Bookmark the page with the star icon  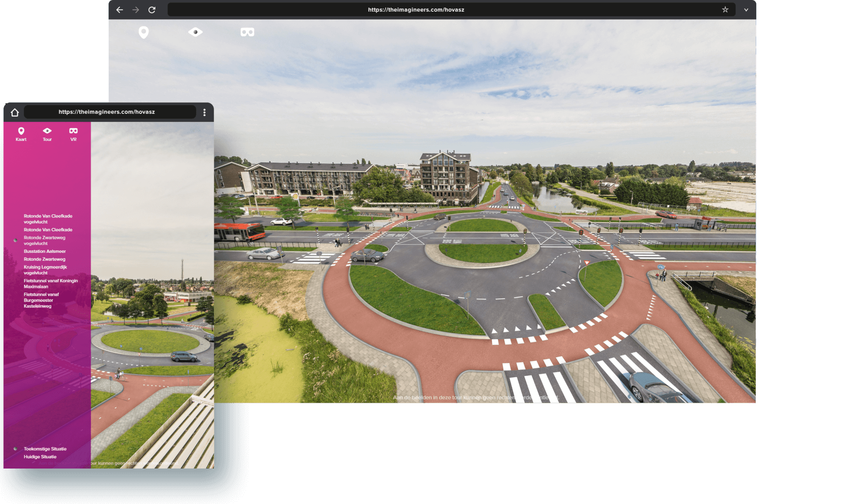(725, 10)
